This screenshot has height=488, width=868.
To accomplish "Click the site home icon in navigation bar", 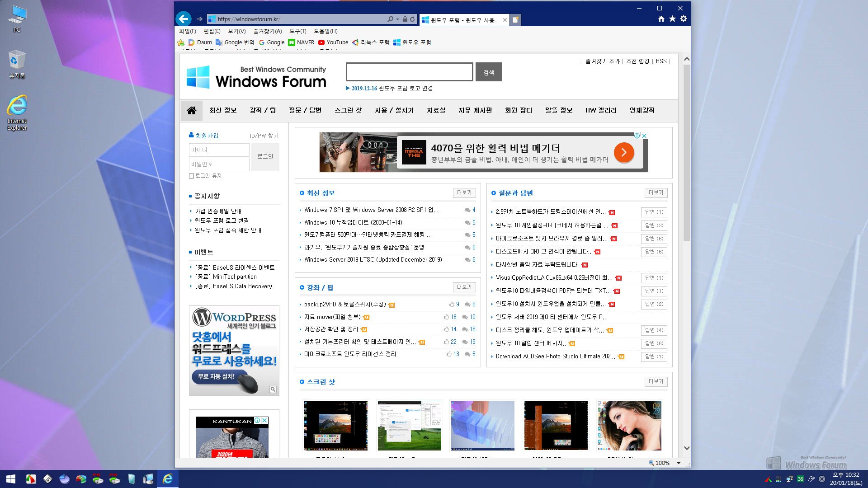I will tap(192, 110).
